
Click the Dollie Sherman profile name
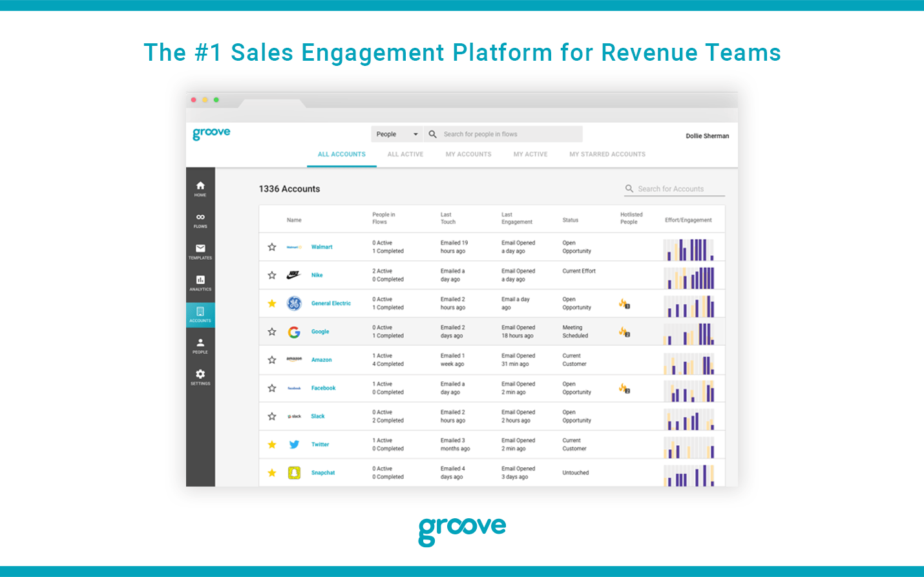(x=707, y=136)
